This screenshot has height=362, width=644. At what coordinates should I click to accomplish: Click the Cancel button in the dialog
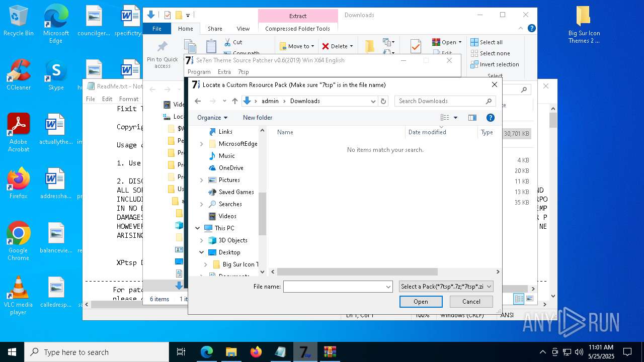tap(471, 302)
